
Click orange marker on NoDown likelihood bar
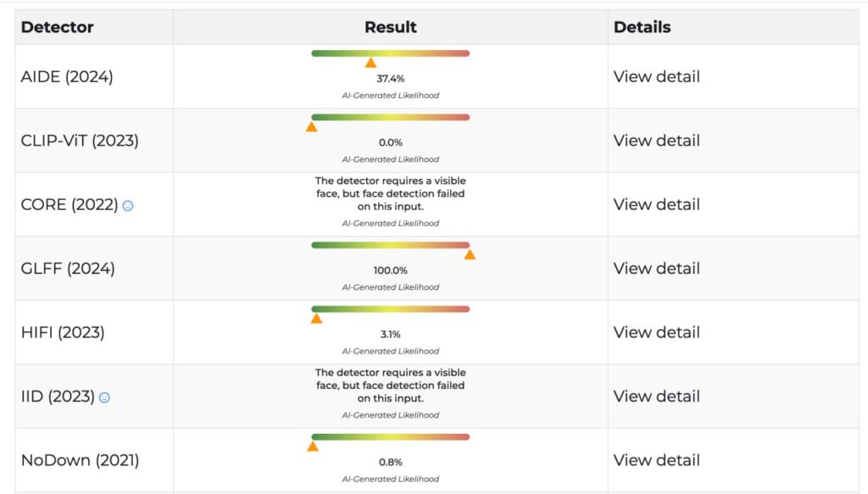(313, 446)
